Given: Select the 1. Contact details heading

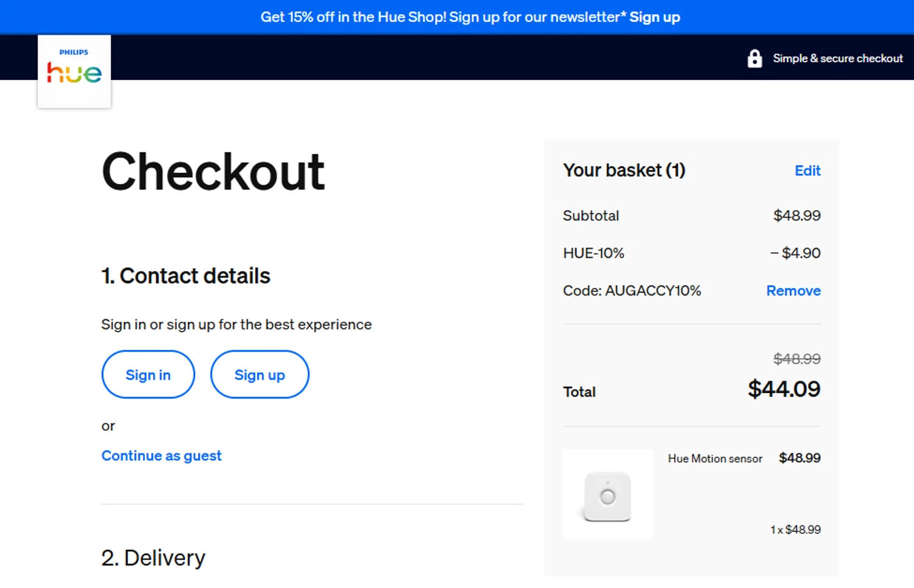Looking at the screenshot, I should coord(186,276).
